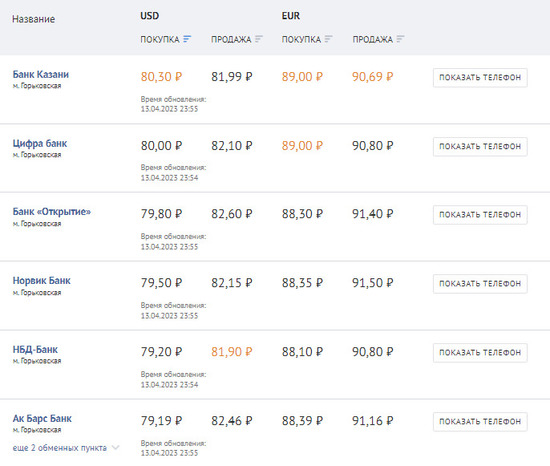Open the Банк Казани link
Viewport: 550px width, 466px height.
(41, 74)
